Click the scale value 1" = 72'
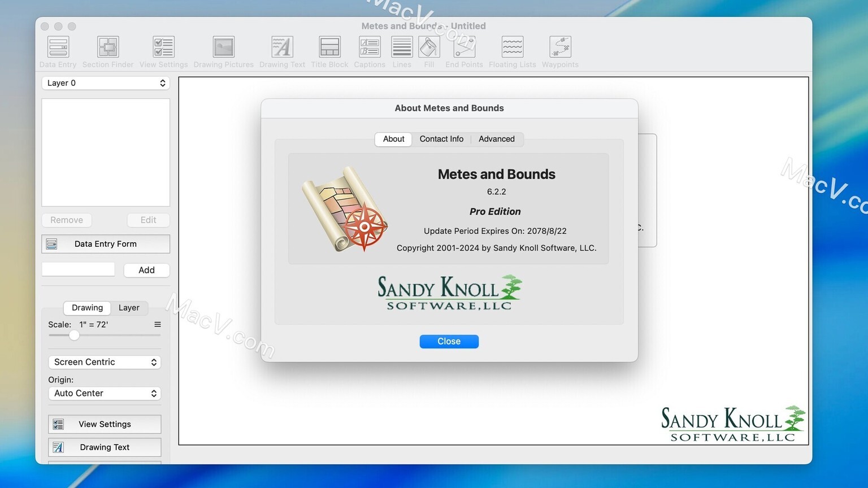The height and width of the screenshot is (488, 868). coord(94,324)
